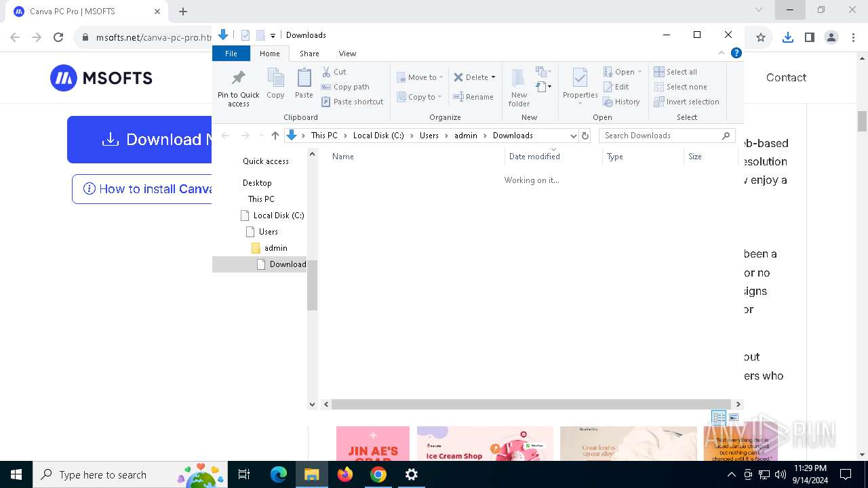Show History in the Open group
Image resolution: width=868 pixels, height=488 pixels.
(621, 102)
